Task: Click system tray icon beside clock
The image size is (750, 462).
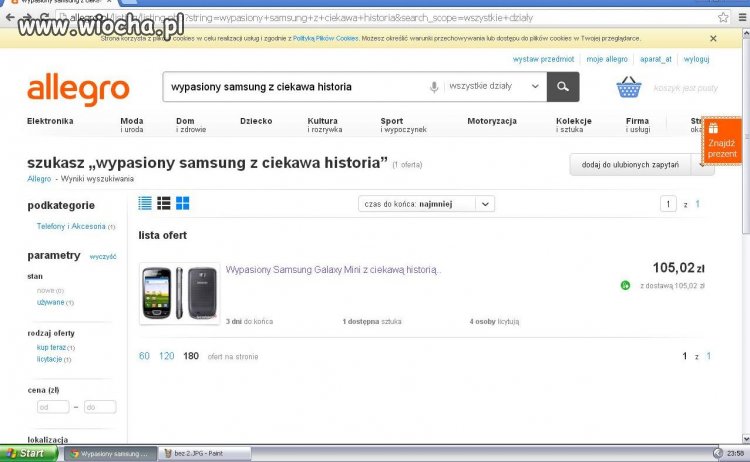Action: pos(717,453)
